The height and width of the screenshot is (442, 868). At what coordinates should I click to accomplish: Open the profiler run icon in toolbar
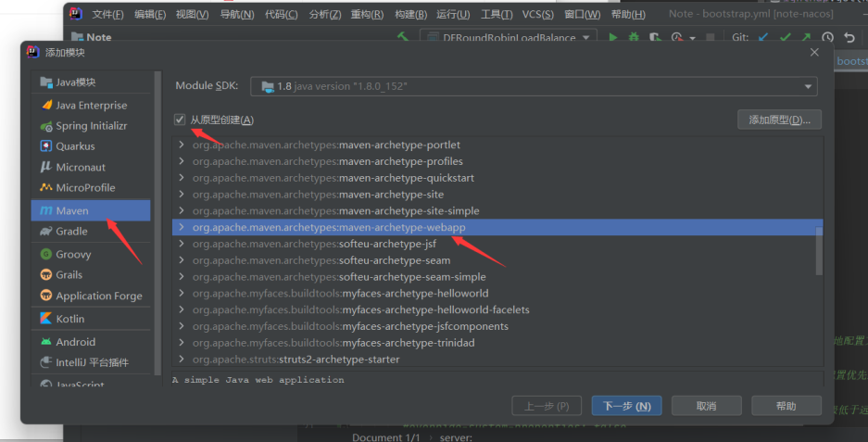click(x=676, y=37)
